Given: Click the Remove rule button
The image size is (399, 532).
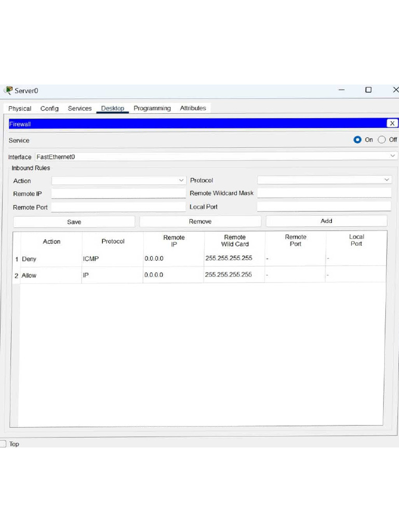Looking at the screenshot, I should (x=200, y=221).
